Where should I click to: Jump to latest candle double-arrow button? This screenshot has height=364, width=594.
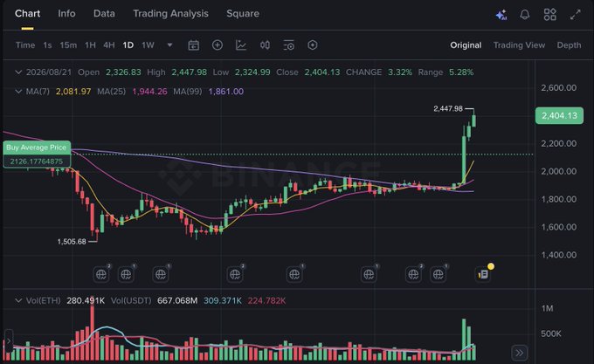[x=520, y=353]
